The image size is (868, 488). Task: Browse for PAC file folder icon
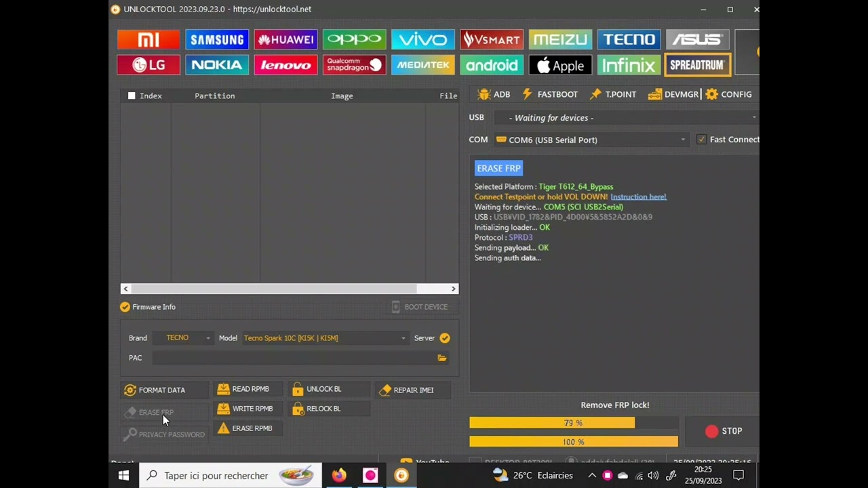[x=442, y=358]
